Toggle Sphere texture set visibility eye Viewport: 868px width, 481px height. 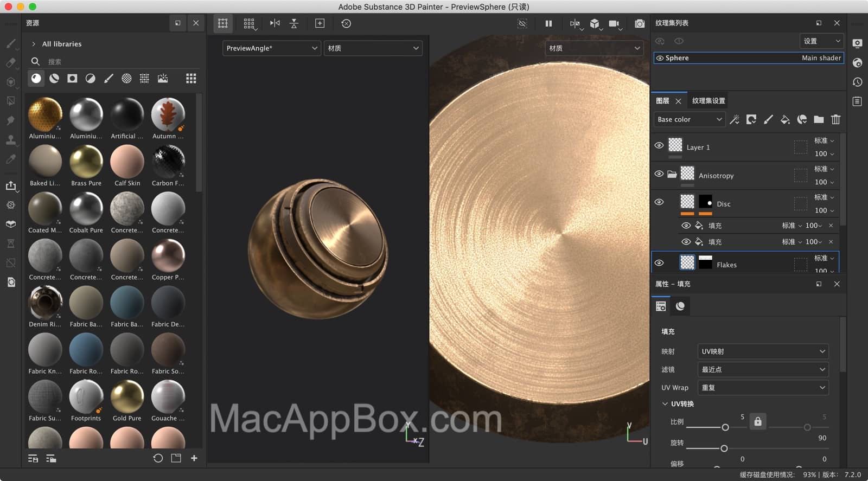coord(660,58)
